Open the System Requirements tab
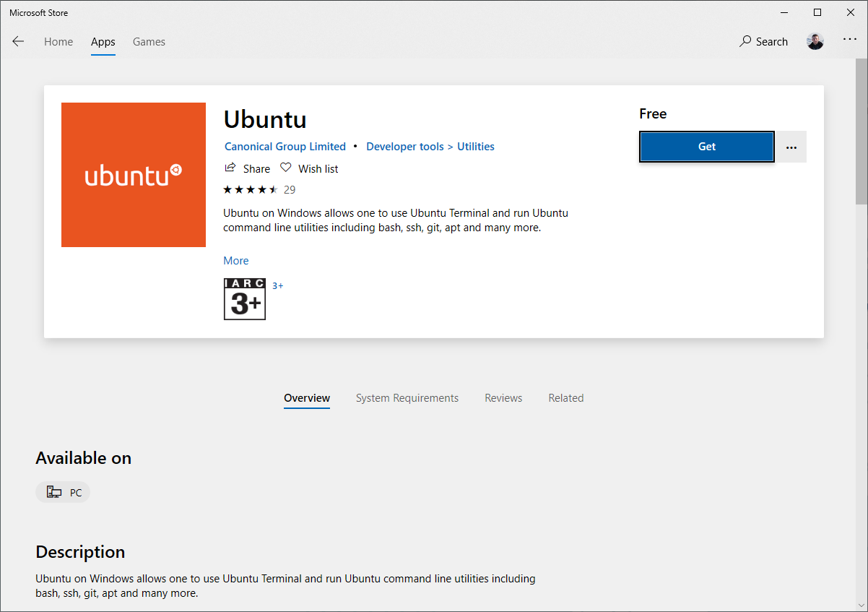This screenshot has height=612, width=868. click(407, 398)
